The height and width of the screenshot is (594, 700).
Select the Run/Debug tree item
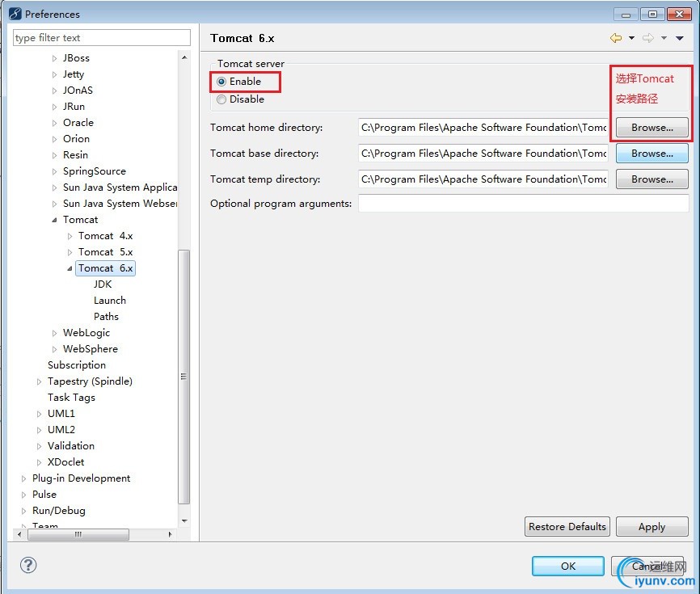[x=58, y=511]
